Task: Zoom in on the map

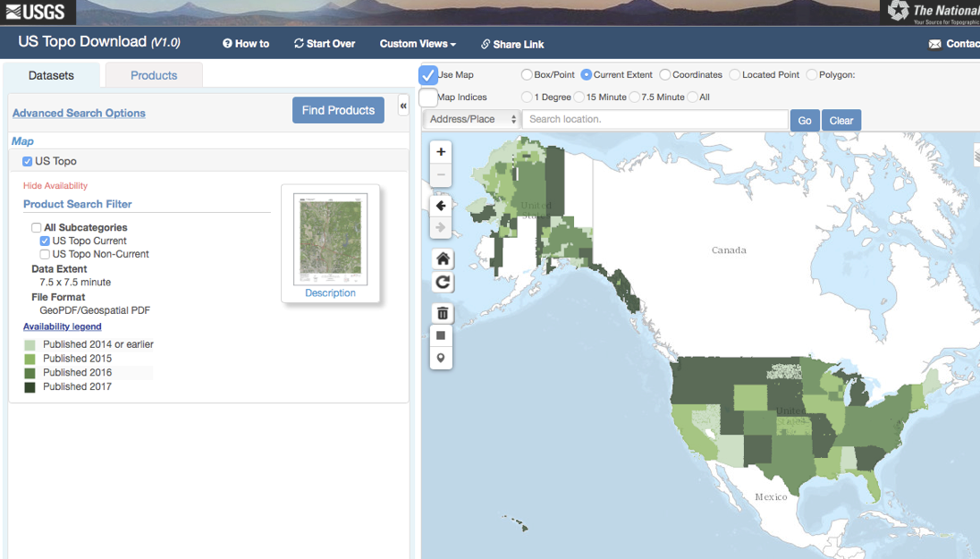Action: [441, 152]
